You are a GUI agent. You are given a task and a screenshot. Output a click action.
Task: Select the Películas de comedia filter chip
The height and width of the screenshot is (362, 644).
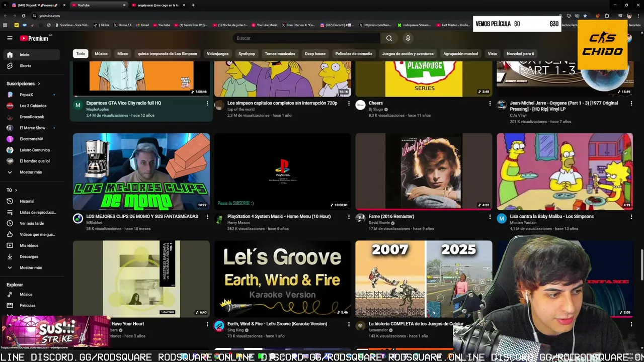(354, 54)
